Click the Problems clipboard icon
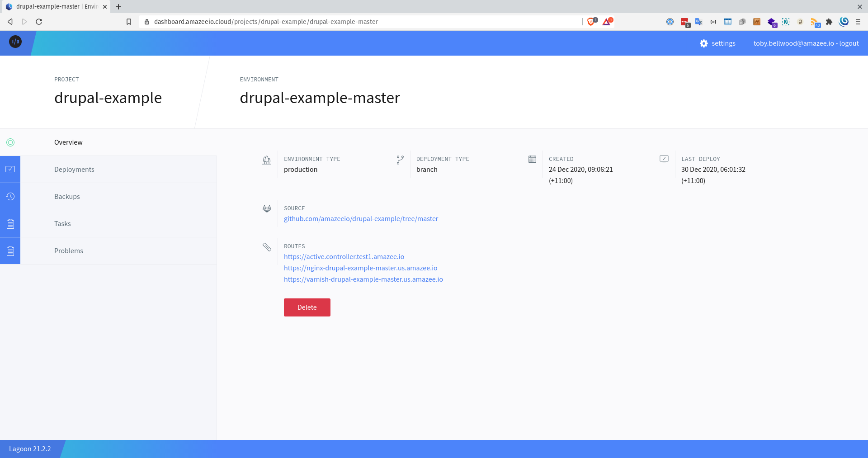 click(10, 251)
